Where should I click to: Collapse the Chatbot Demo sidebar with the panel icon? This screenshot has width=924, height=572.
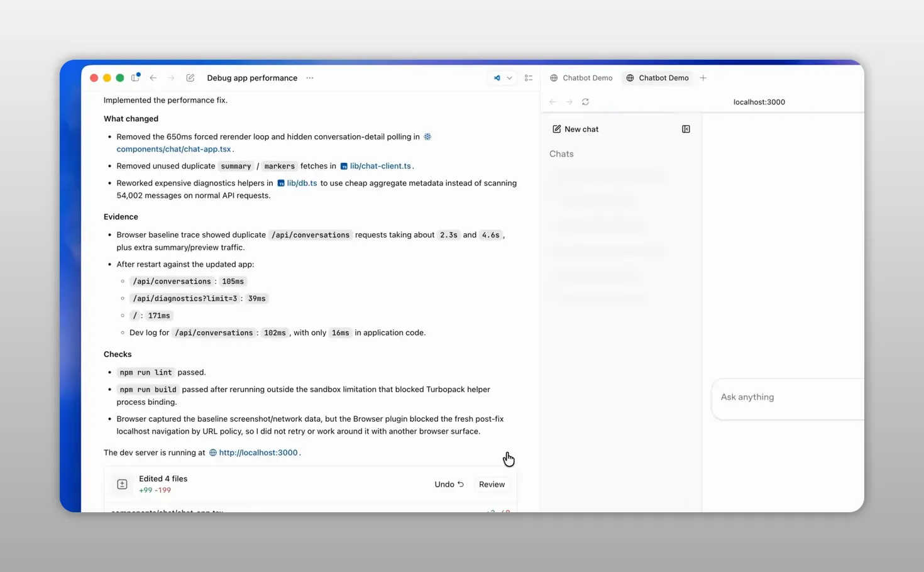coord(686,129)
